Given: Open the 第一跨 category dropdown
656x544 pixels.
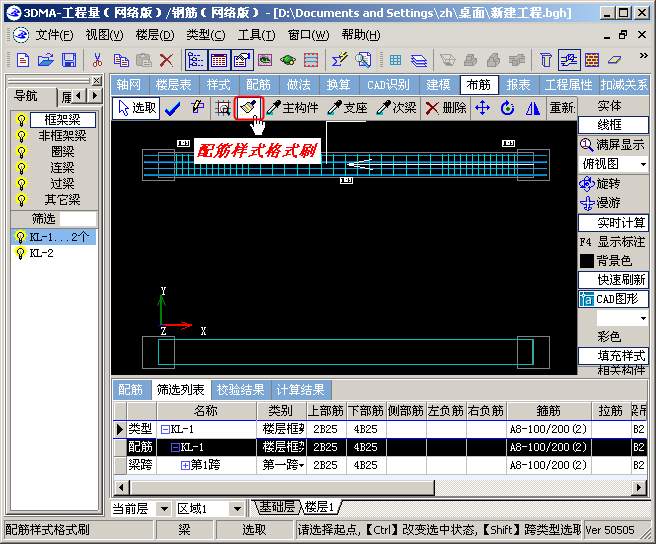Looking at the screenshot, I should pyautogui.click(x=301, y=465).
